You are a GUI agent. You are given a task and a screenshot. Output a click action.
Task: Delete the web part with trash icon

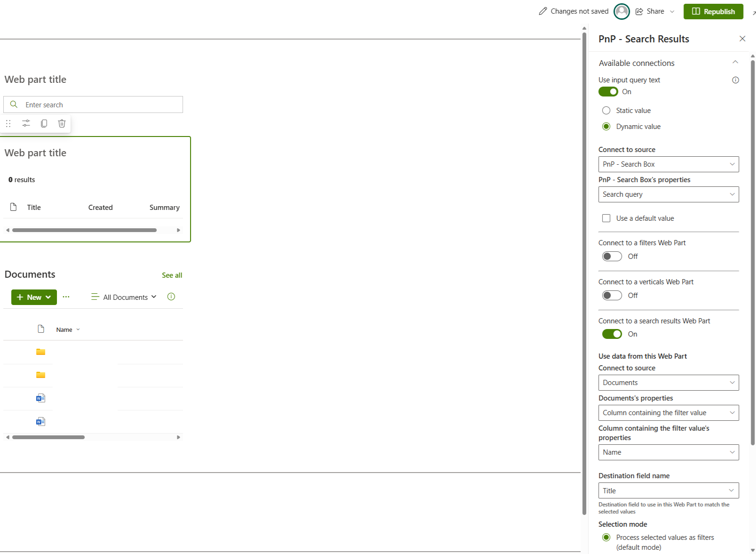(x=62, y=123)
